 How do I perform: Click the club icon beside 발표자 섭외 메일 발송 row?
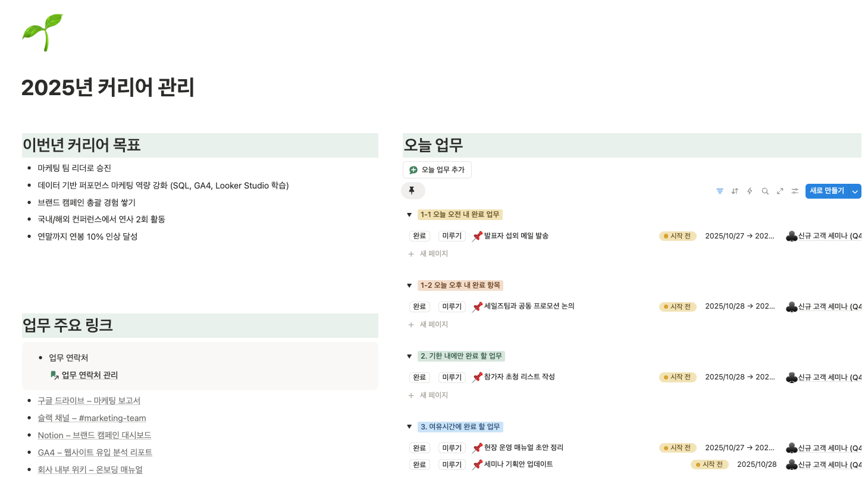[x=791, y=236]
